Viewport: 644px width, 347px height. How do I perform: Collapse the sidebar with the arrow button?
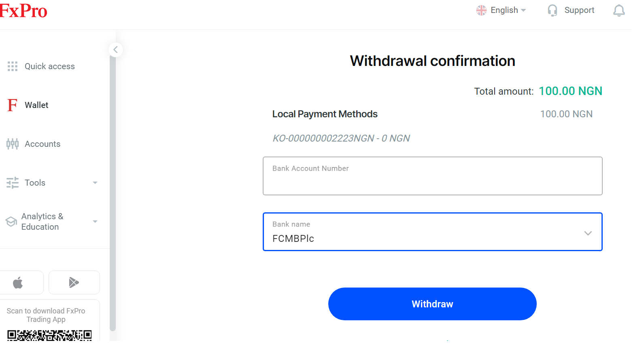click(x=116, y=50)
